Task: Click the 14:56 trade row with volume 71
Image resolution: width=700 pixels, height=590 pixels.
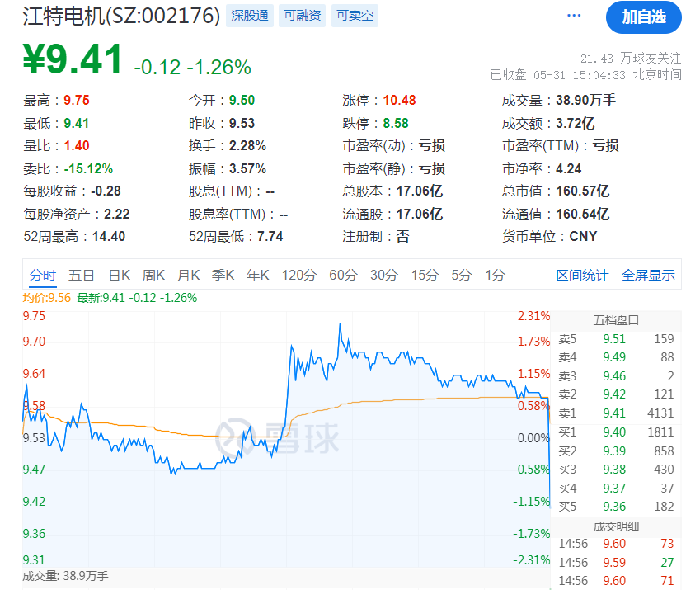Action: coord(616,581)
